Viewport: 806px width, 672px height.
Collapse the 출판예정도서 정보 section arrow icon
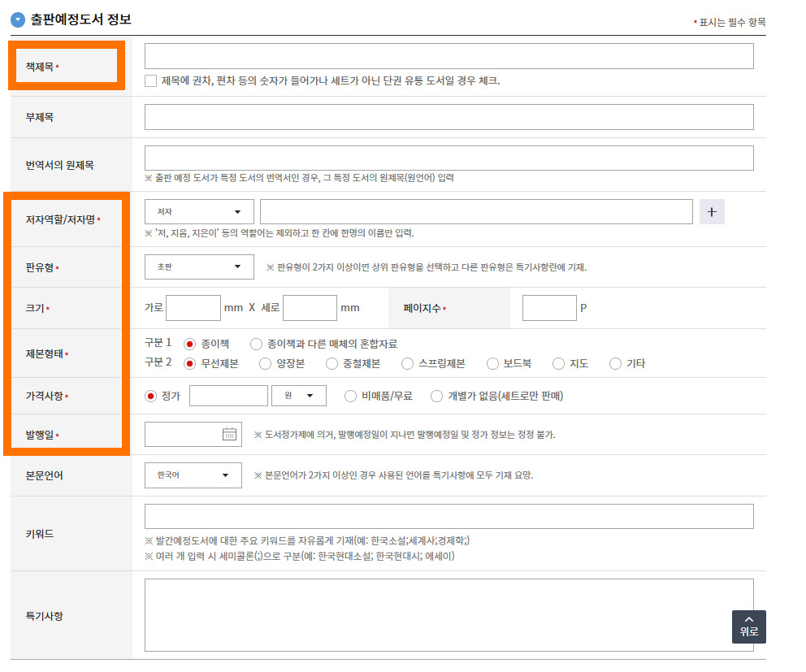coord(18,20)
